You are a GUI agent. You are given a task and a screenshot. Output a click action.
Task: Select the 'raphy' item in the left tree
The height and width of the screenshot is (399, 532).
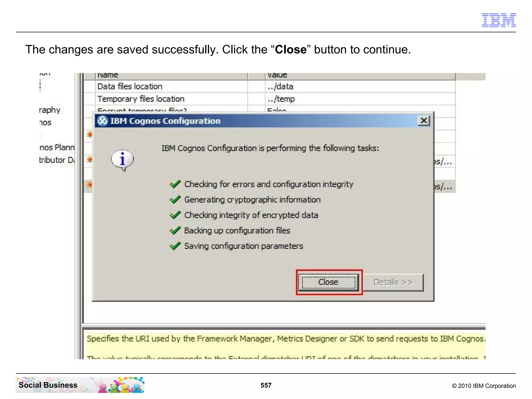(50, 110)
